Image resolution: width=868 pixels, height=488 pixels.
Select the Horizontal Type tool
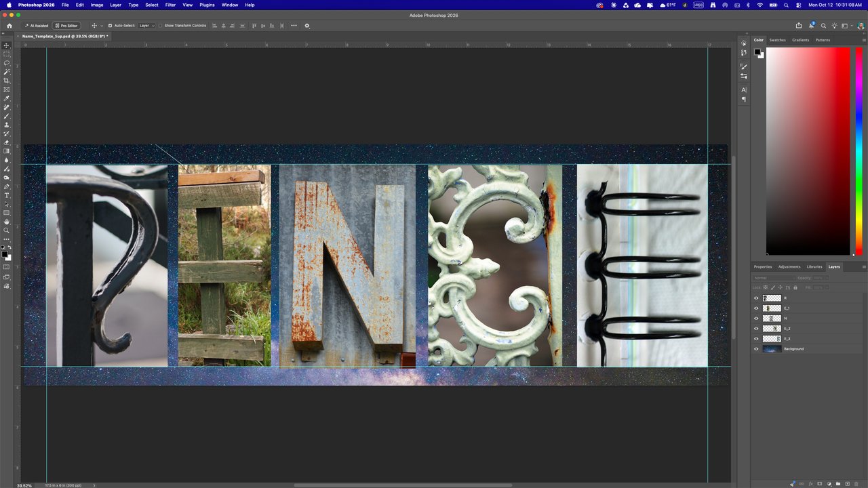point(7,195)
